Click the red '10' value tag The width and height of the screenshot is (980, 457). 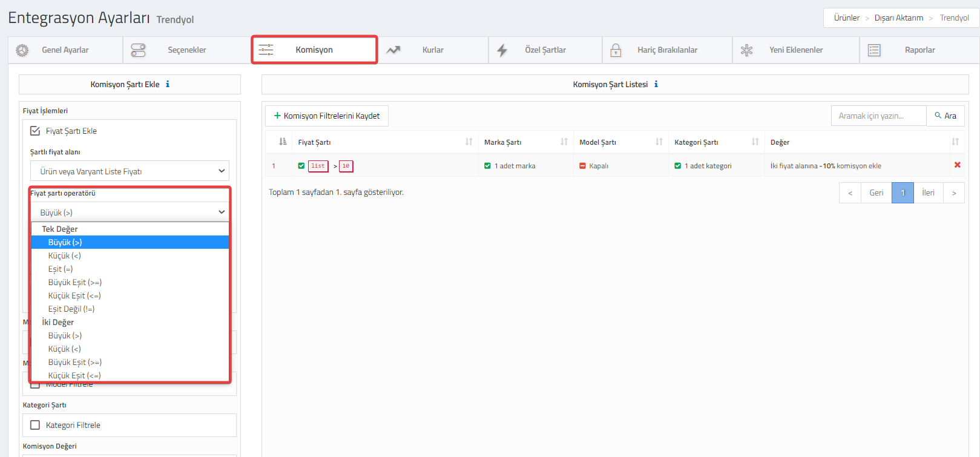point(346,166)
